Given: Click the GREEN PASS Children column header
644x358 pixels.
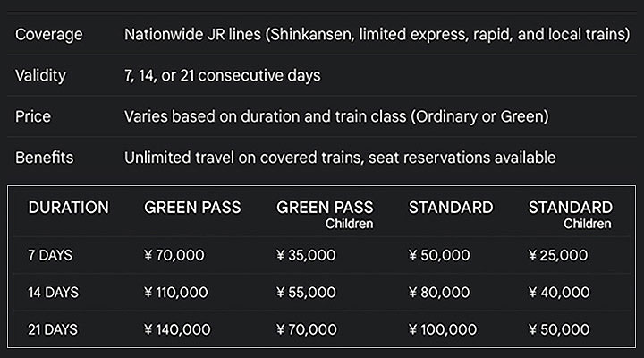Looking at the screenshot, I should [x=325, y=215].
